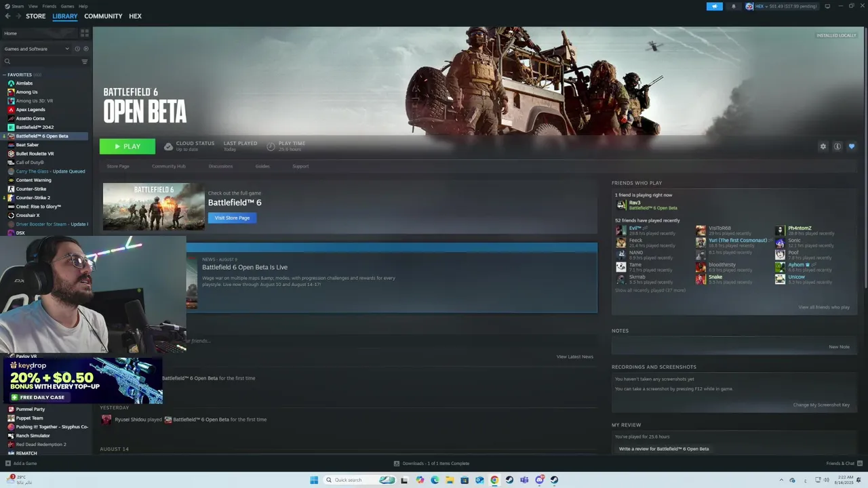Toggle library grid collections view icon

(85, 33)
